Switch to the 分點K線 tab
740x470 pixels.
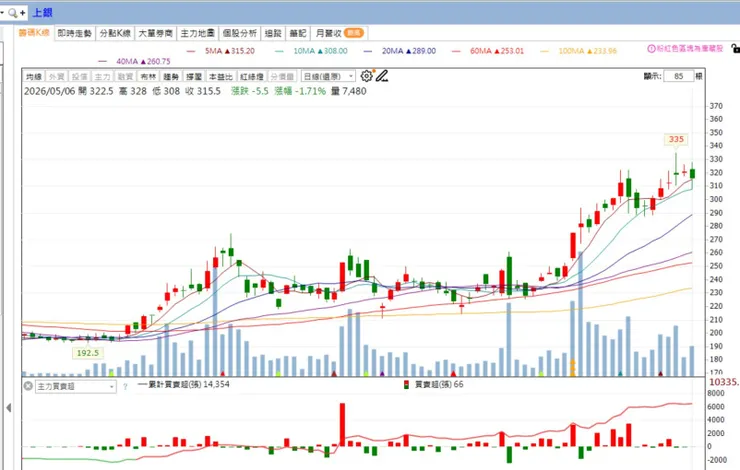(115, 33)
